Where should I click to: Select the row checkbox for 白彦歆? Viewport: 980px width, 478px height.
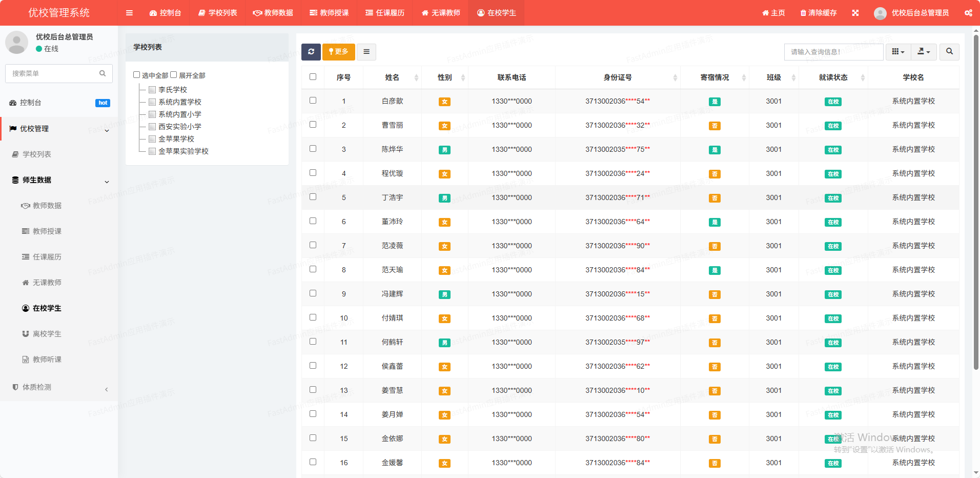pos(313,101)
